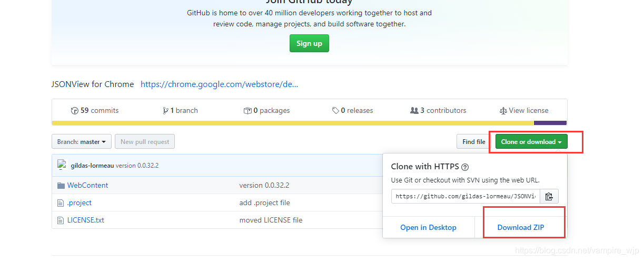Toggle the Clone or download dropdown
This screenshot has width=644, height=260.
point(531,141)
